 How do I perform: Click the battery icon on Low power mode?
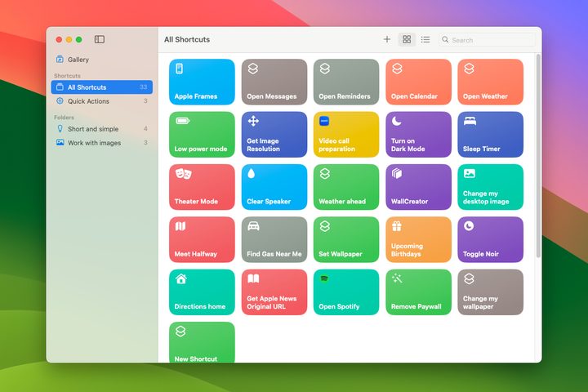click(x=183, y=121)
